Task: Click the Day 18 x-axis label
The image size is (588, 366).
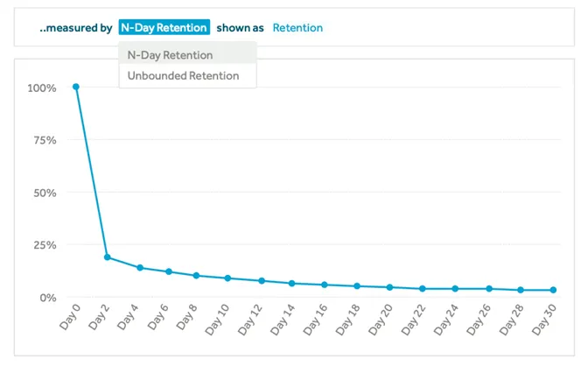Action: [x=347, y=320]
